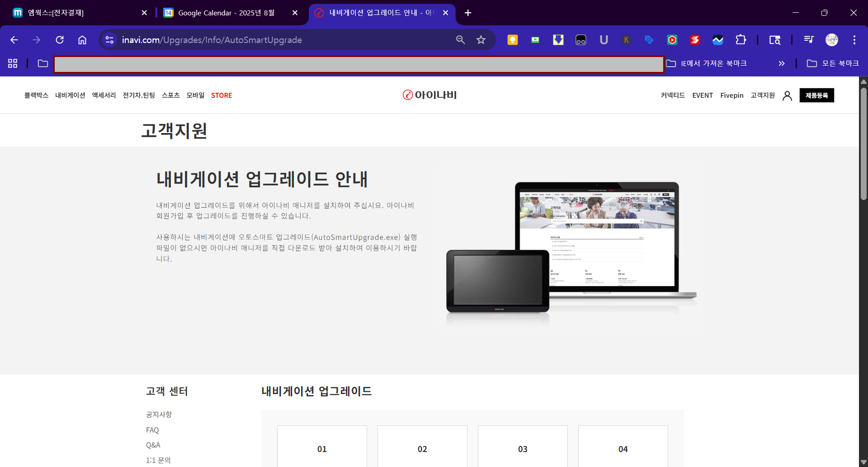Click the page vertical scrollbar thumb

[x=863, y=143]
